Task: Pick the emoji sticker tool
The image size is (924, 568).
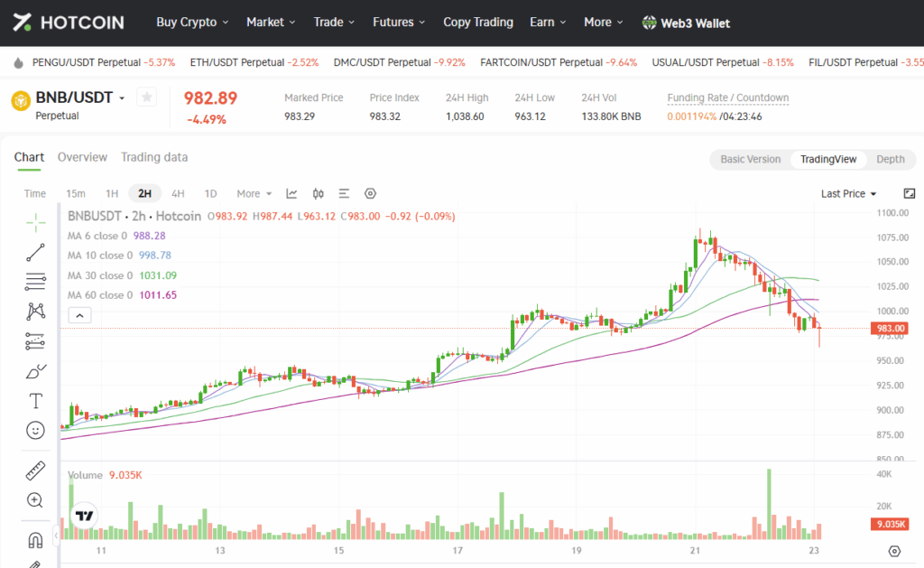Action: click(35, 431)
